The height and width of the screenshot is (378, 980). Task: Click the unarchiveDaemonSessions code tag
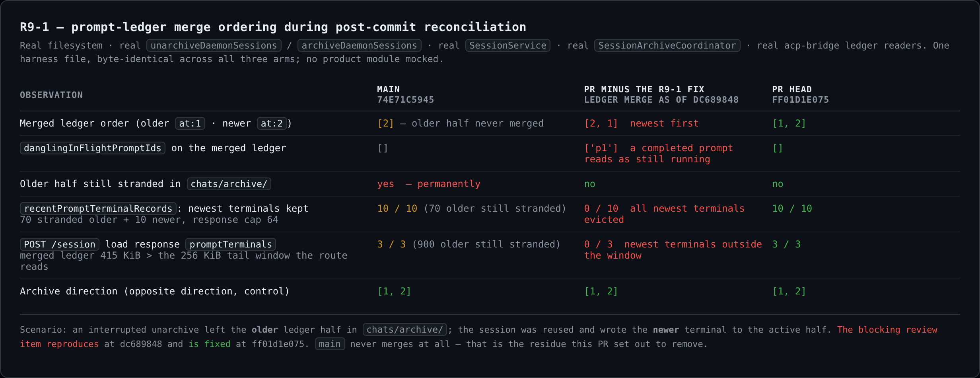[214, 45]
